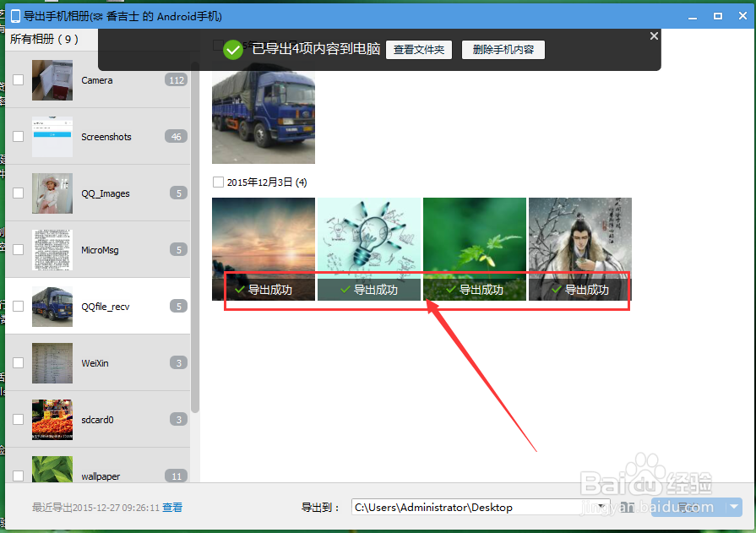Select the Screenshots album name
Screen dimensions: 756x533
(x=106, y=137)
